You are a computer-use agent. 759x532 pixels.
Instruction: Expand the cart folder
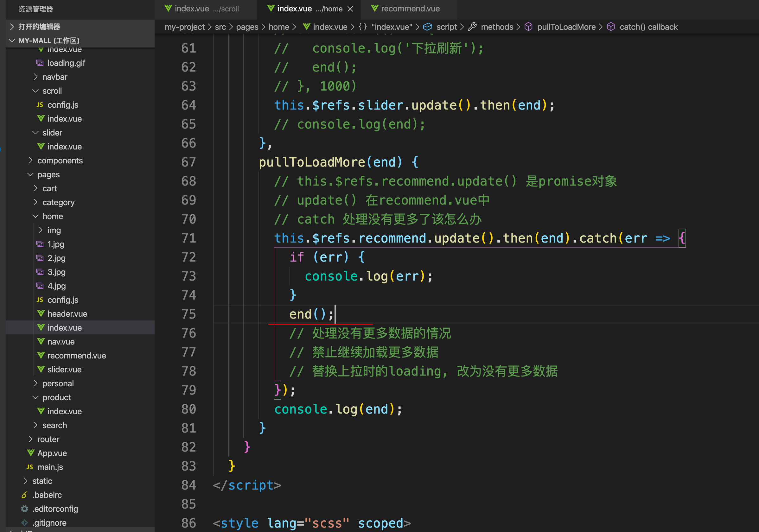click(x=36, y=188)
